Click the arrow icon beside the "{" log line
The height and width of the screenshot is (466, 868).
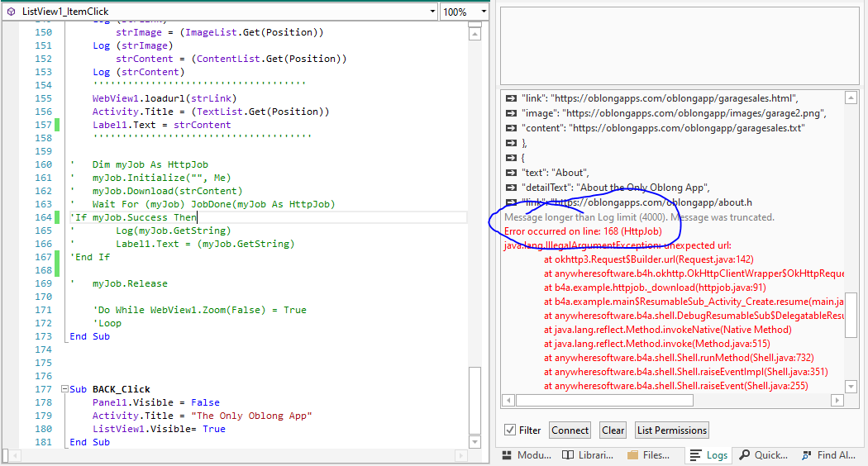(x=511, y=158)
